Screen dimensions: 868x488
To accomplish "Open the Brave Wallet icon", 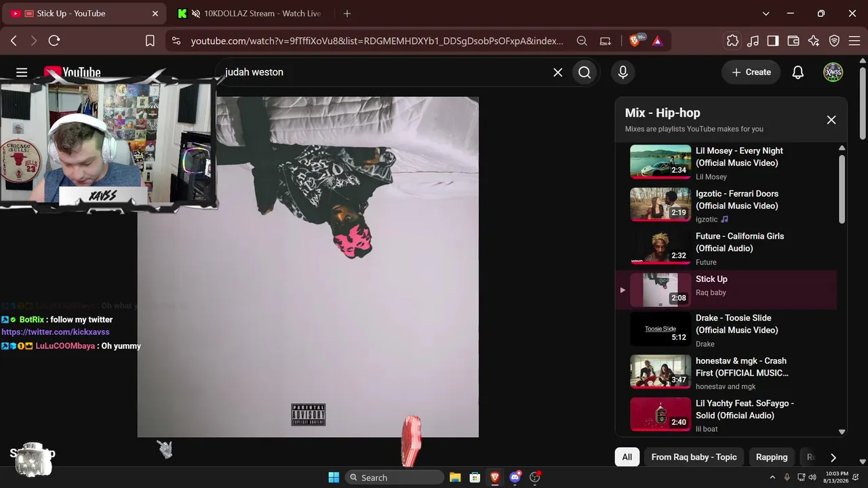I will [793, 41].
